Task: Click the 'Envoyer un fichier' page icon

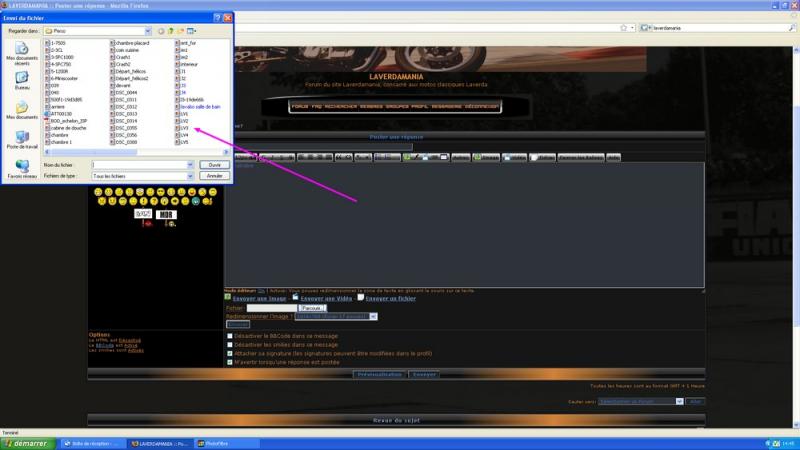Action: [361, 297]
